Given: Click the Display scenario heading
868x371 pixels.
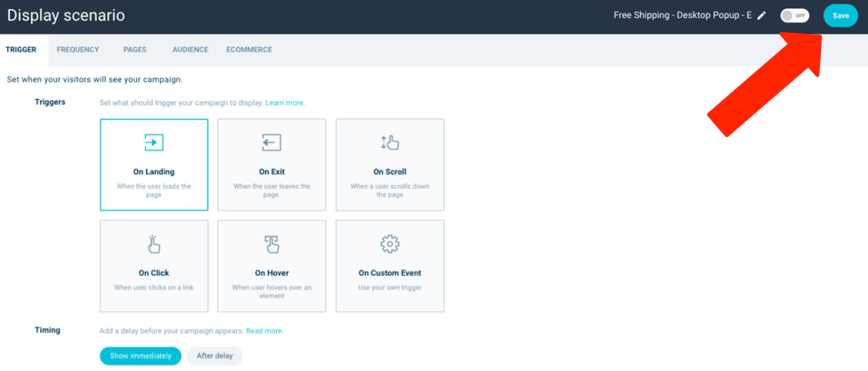Looking at the screenshot, I should pyautogui.click(x=66, y=15).
